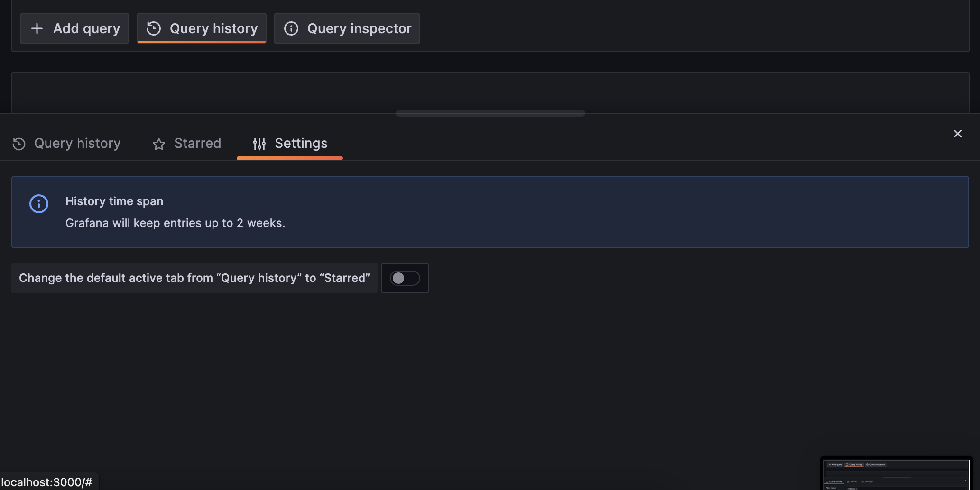The height and width of the screenshot is (490, 980).
Task: Click the Query history toolbar button
Action: [201, 28]
